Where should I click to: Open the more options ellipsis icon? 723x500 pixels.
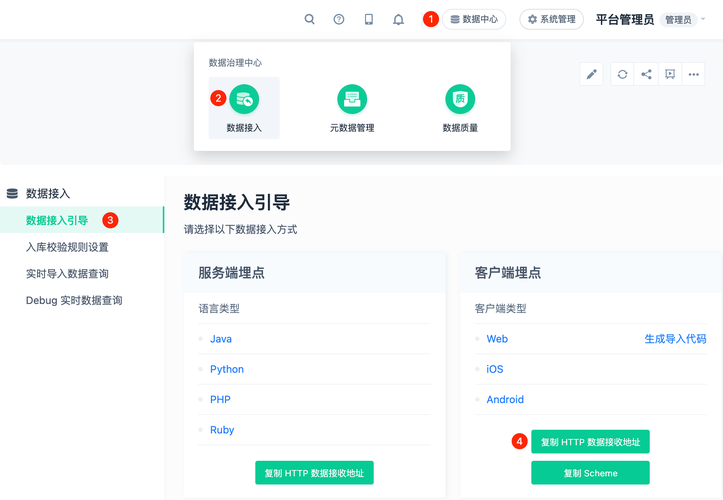[693, 74]
